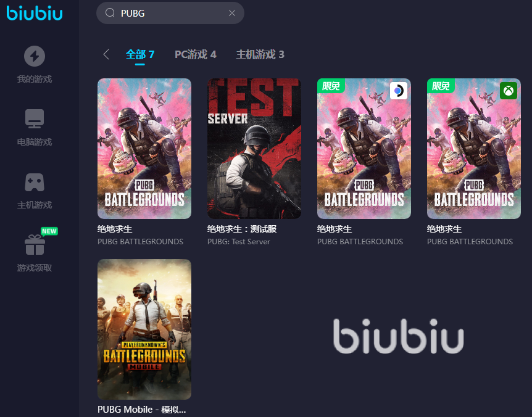Open PUBG Mobile - 模拟... title link
The height and width of the screenshot is (417, 532).
click(x=141, y=410)
